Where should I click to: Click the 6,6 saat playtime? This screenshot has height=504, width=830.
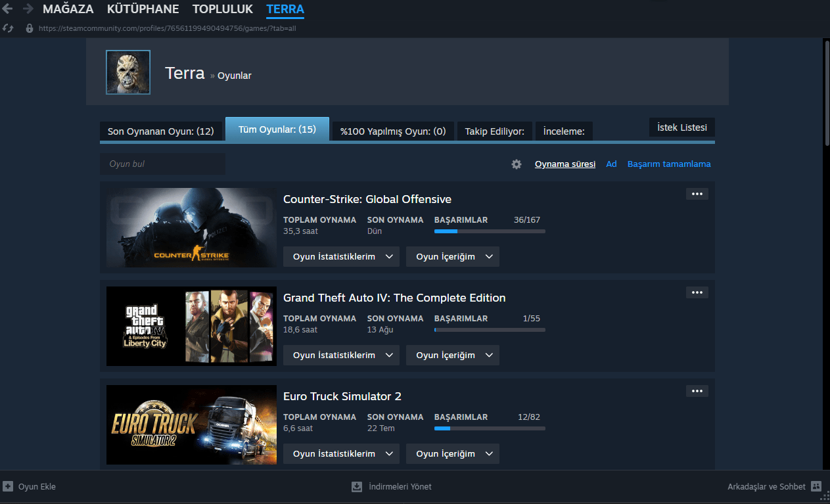[x=298, y=428]
